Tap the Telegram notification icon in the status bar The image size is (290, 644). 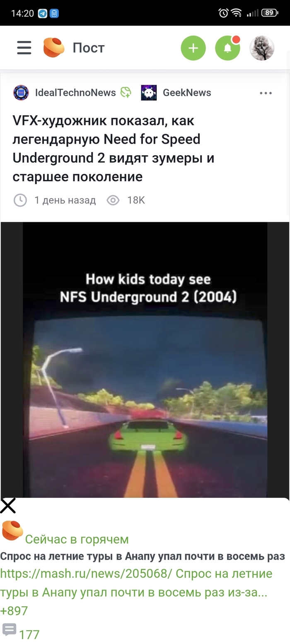pos(42,13)
